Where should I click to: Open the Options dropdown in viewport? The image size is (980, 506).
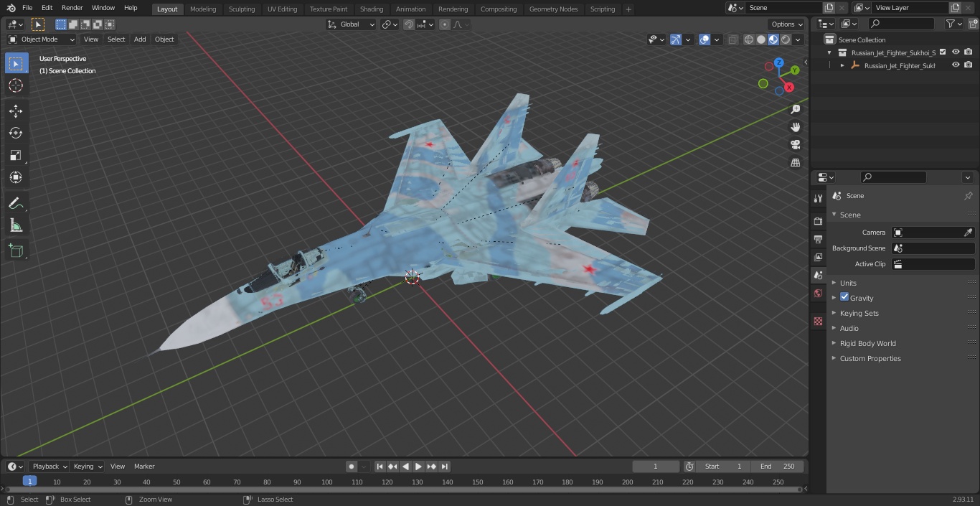pos(787,24)
